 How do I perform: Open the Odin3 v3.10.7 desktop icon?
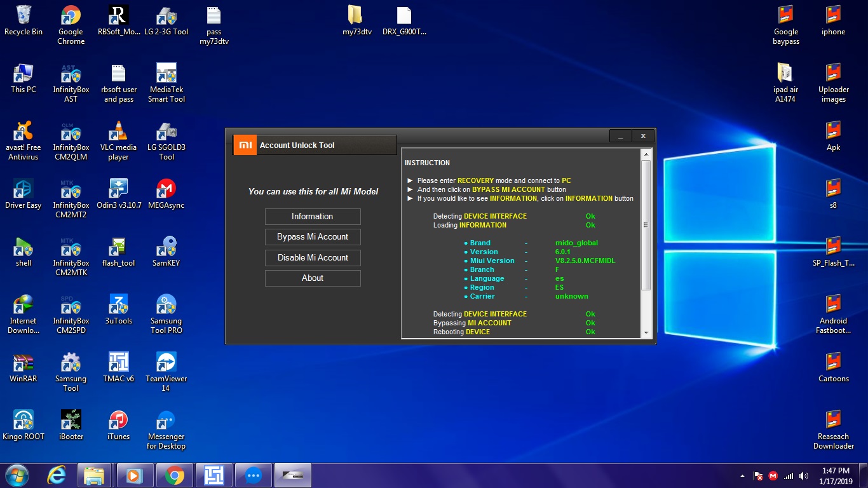pyautogui.click(x=119, y=194)
